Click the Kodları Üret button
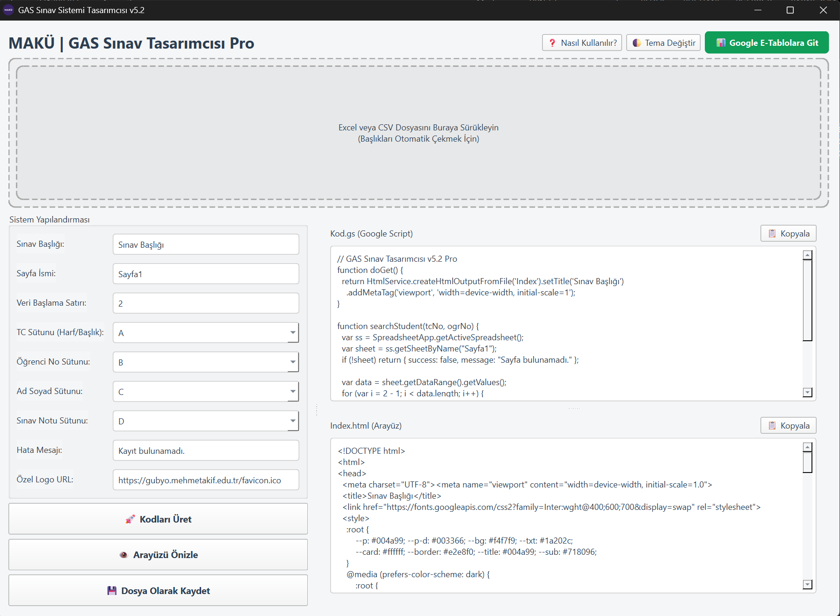The image size is (840, 616). tap(158, 519)
